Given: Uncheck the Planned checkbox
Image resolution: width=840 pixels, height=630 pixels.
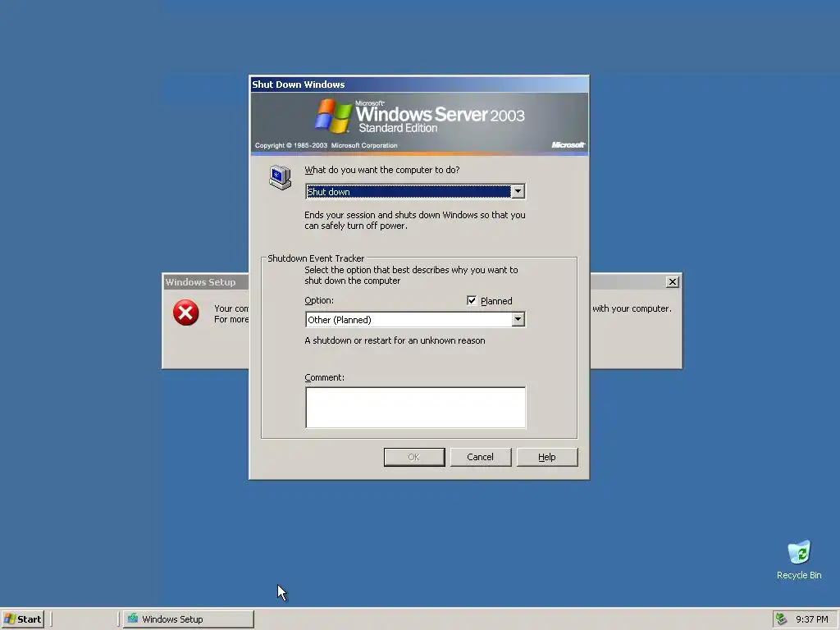Looking at the screenshot, I should pos(472,300).
